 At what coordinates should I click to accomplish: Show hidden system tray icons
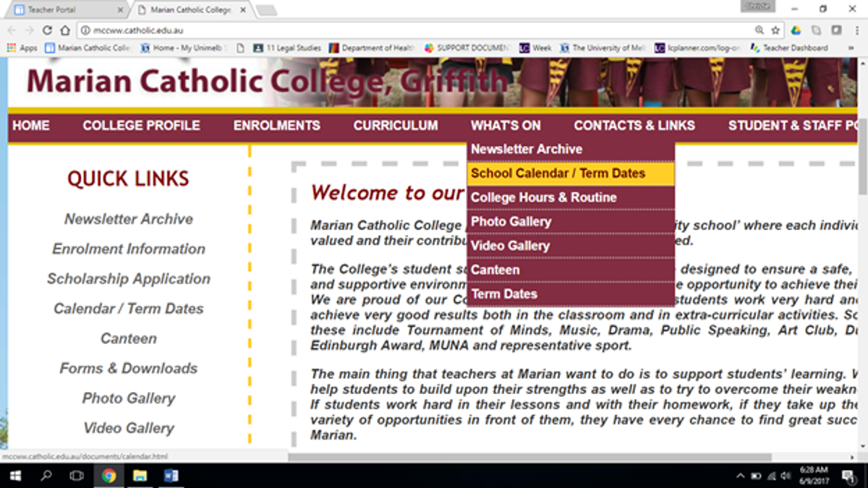click(740, 476)
